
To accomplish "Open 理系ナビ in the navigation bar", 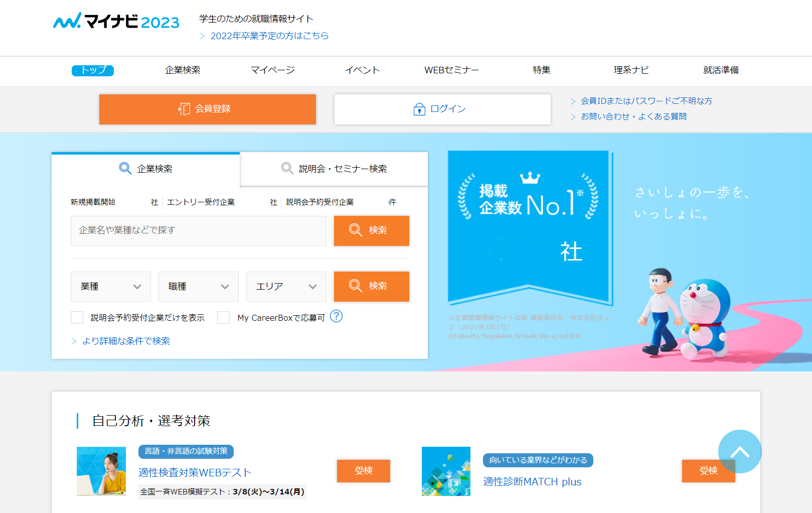I will tap(631, 70).
